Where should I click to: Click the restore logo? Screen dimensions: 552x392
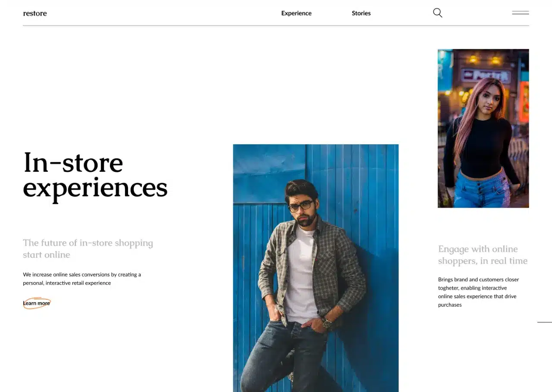35,13
